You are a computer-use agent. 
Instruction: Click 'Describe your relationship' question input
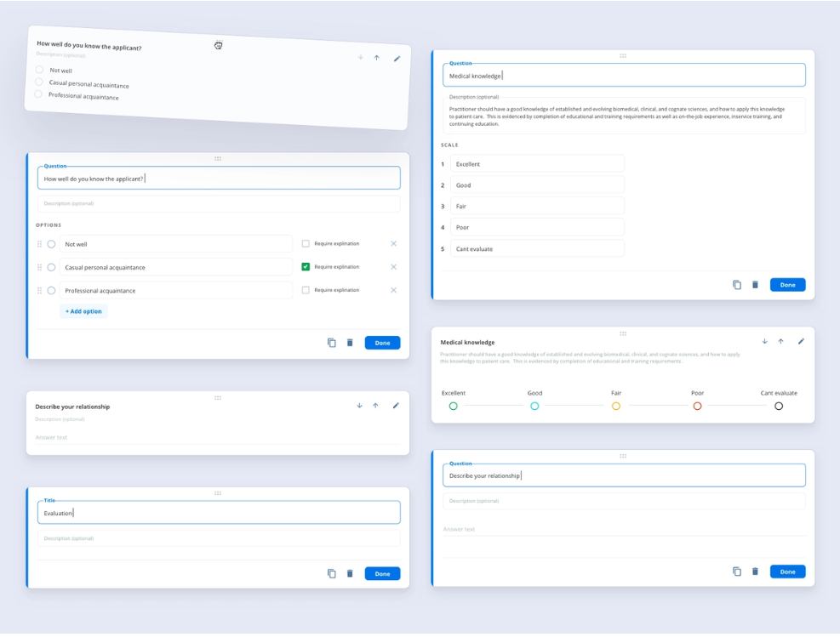pyautogui.click(x=624, y=475)
